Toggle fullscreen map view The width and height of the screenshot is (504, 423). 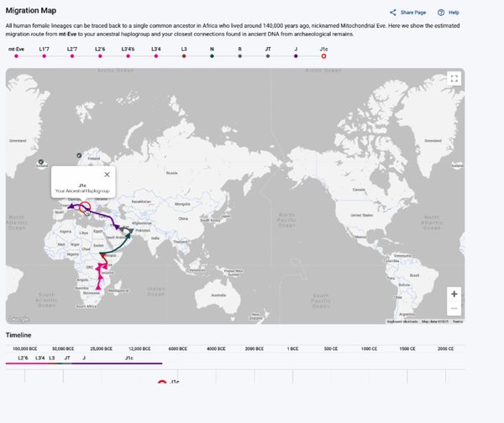click(454, 78)
